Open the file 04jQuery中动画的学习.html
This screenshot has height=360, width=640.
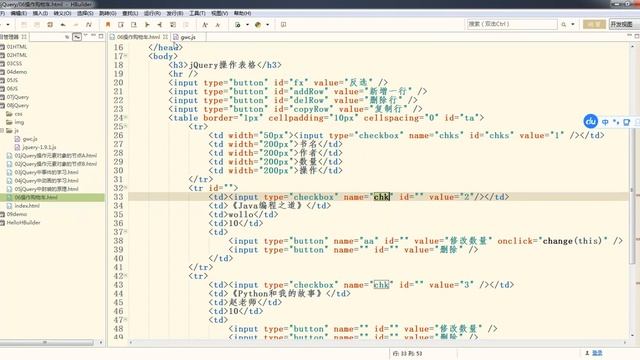click(x=47, y=180)
